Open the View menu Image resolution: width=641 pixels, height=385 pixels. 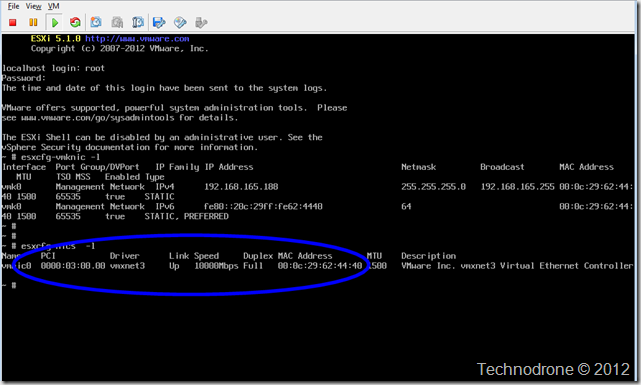pos(34,6)
